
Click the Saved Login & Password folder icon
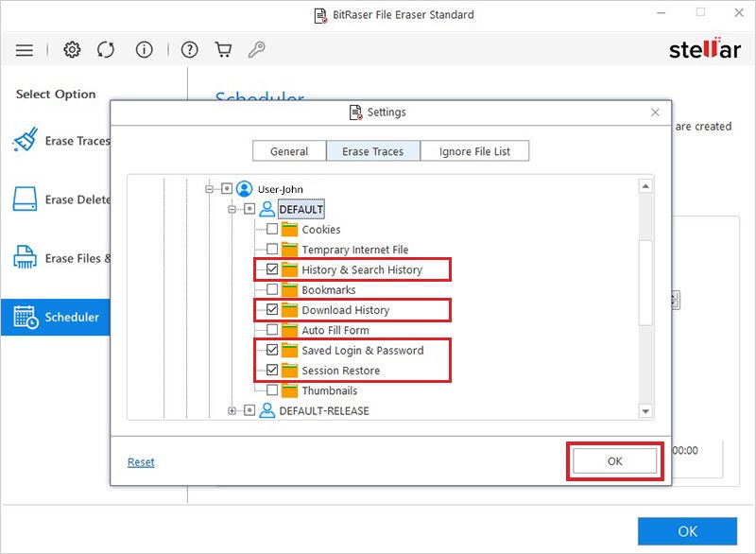289,350
